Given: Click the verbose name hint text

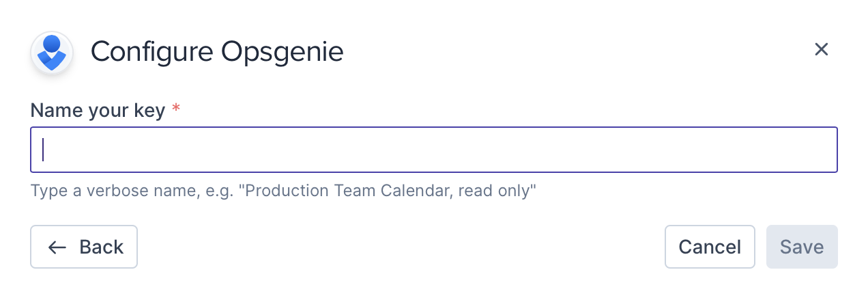Looking at the screenshot, I should (283, 190).
